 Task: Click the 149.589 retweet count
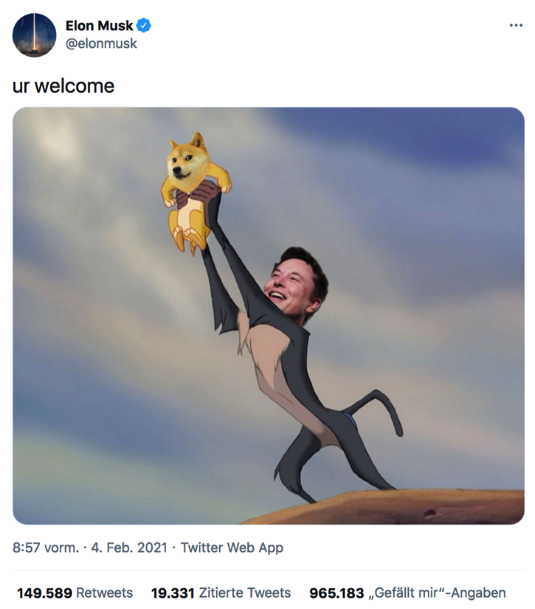[x=44, y=593]
